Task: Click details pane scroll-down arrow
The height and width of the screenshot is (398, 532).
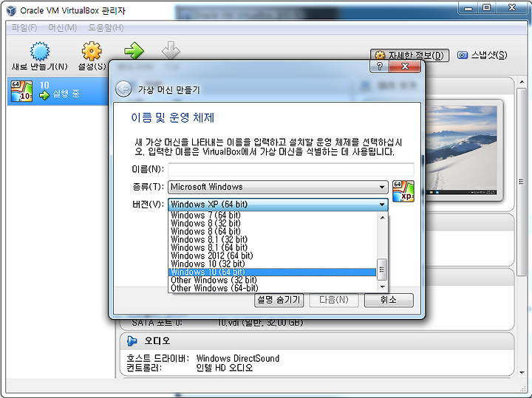Action: (x=522, y=373)
